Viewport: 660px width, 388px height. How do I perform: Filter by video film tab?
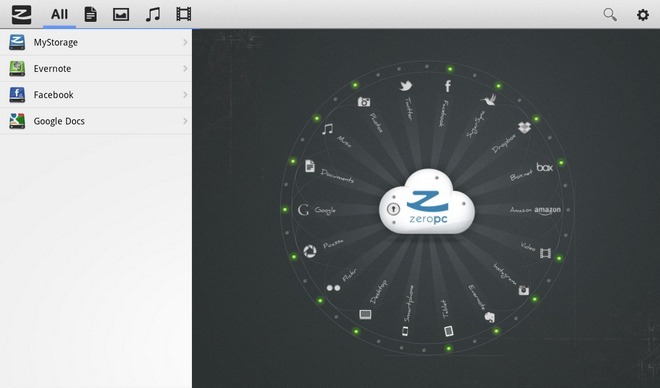coord(184,14)
